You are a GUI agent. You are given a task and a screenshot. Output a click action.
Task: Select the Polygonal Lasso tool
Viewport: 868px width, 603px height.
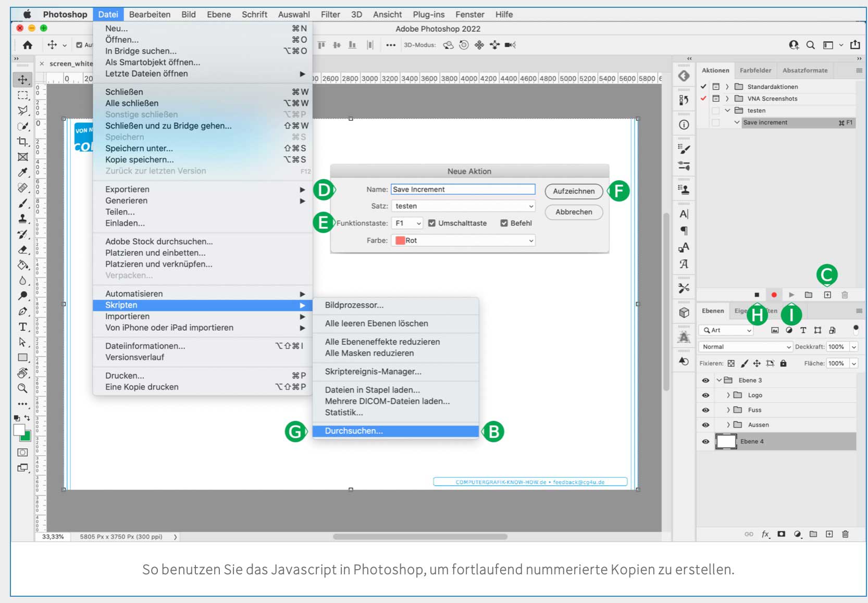point(22,110)
